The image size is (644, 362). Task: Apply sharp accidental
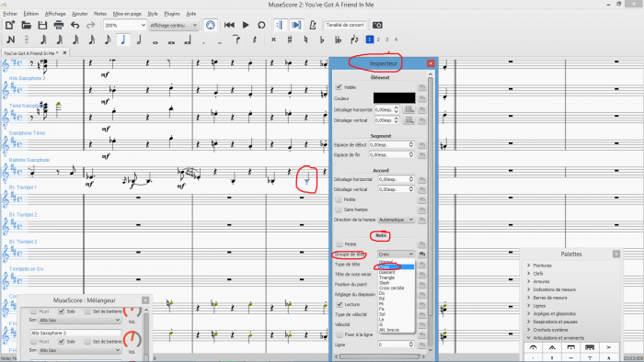click(x=290, y=40)
